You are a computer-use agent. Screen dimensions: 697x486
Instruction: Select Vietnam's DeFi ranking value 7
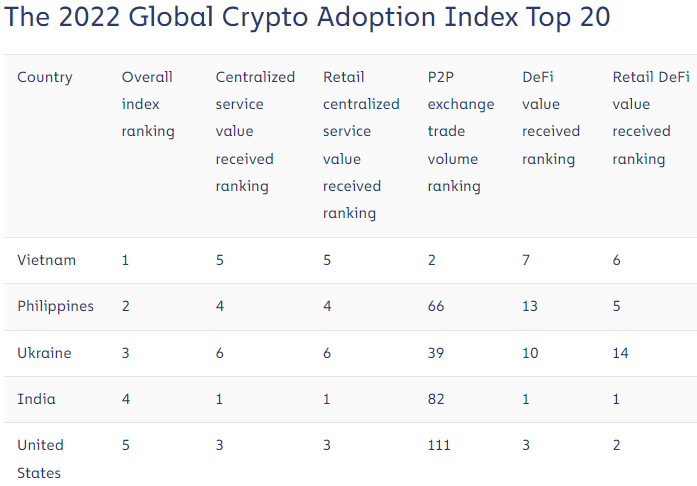click(x=526, y=260)
